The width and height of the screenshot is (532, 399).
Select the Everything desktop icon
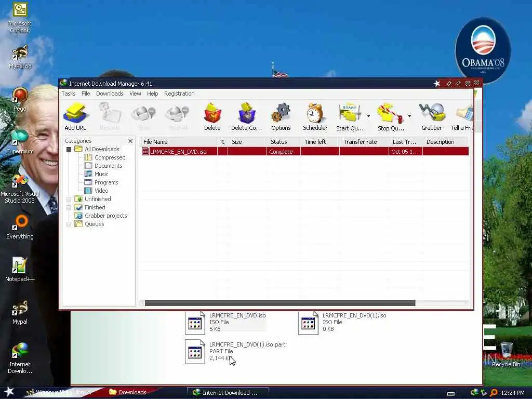click(x=20, y=227)
